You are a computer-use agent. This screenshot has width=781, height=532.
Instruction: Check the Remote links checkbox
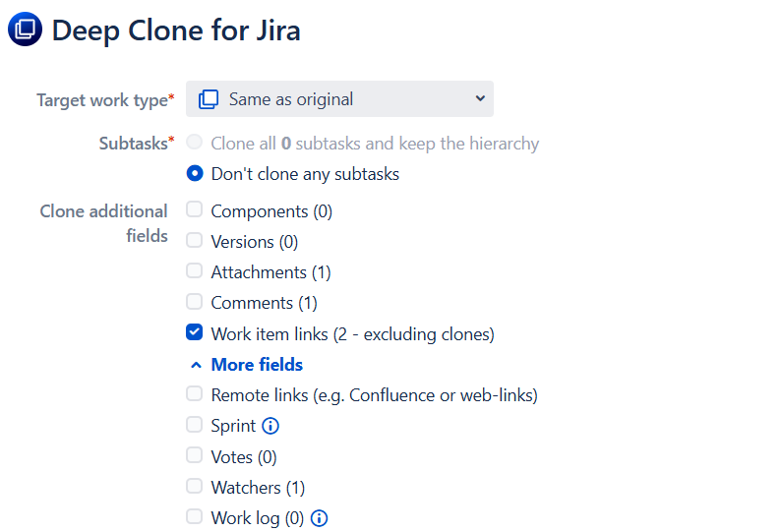click(195, 394)
